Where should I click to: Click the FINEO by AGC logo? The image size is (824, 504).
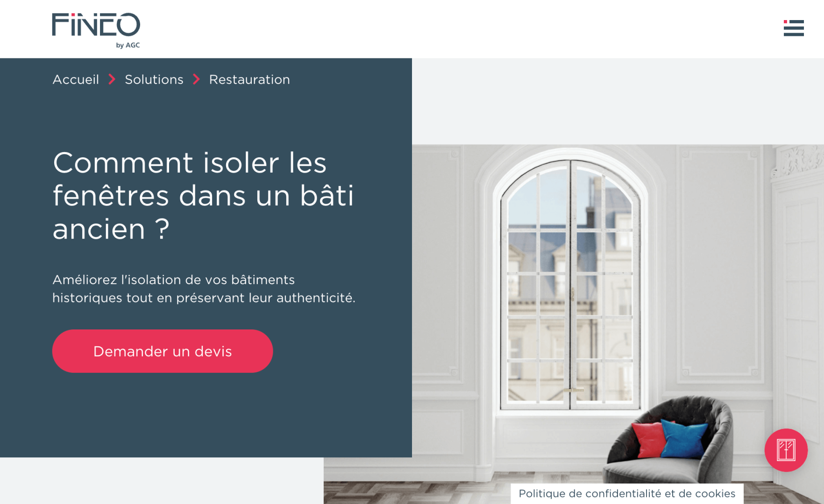coord(96,30)
